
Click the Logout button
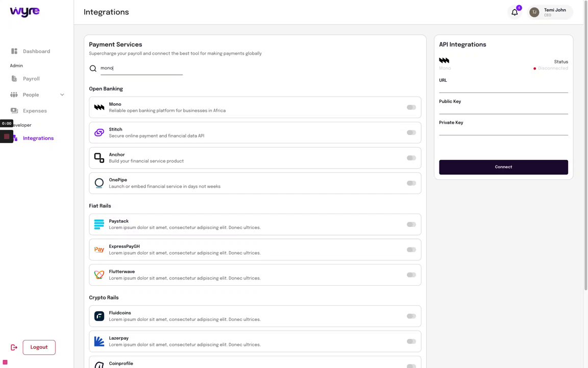[x=39, y=347]
